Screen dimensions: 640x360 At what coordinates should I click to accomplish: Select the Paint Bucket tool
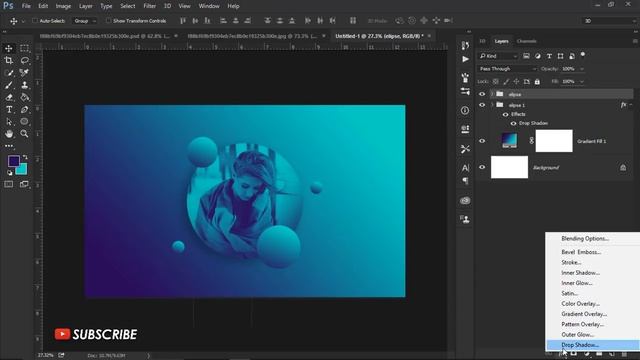[x=24, y=98]
